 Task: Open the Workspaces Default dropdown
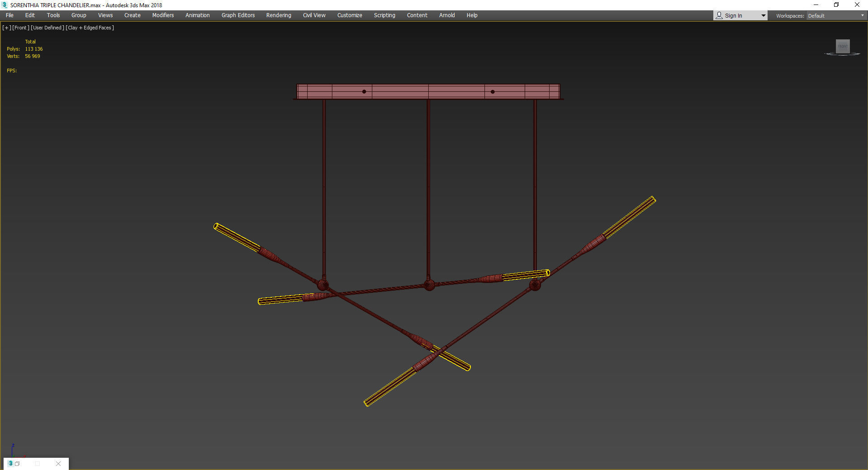click(836, 16)
